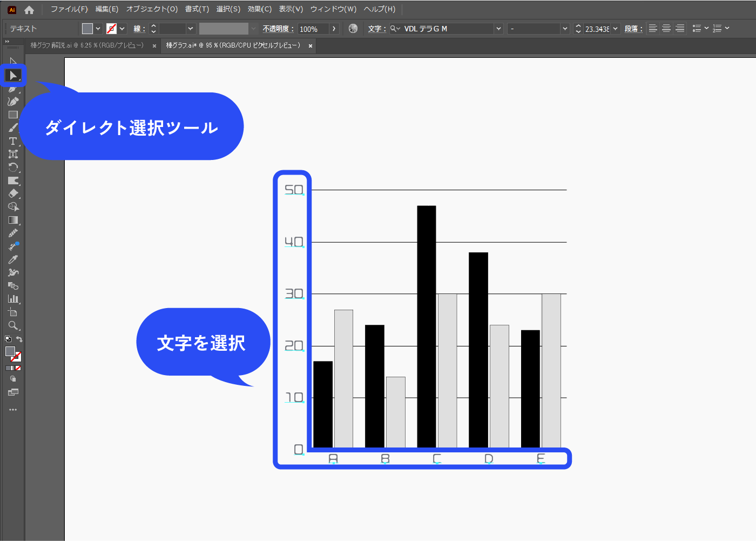
Task: Open the drawing modes icon
Action: click(13, 379)
